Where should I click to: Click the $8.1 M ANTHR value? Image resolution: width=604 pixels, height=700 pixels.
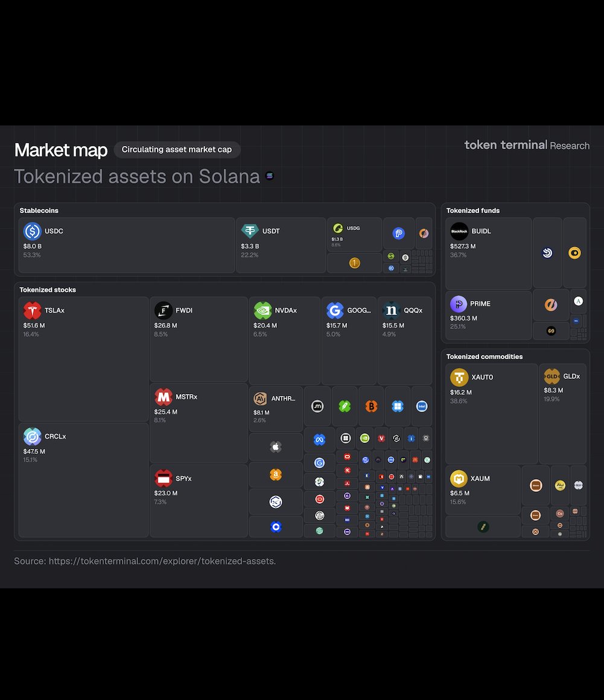pyautogui.click(x=261, y=413)
